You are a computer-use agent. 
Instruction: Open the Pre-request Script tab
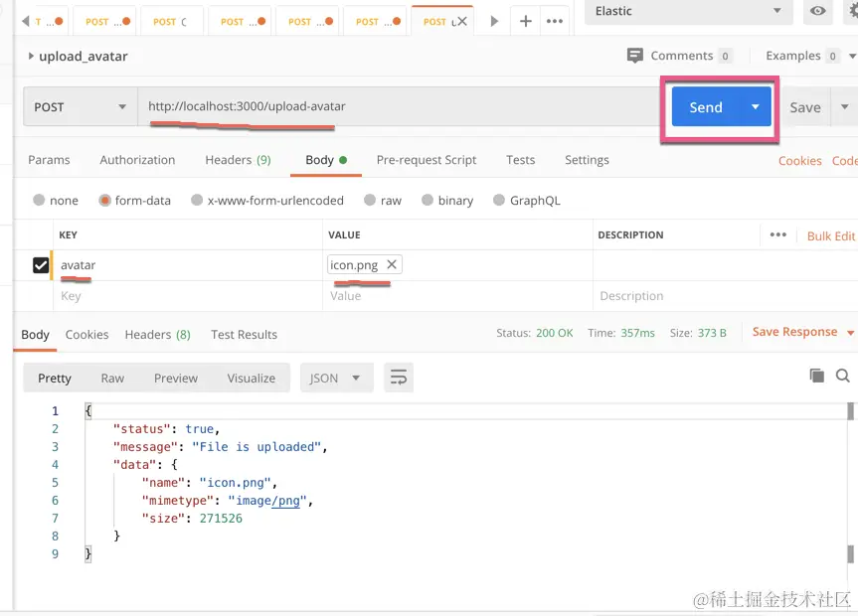427,160
